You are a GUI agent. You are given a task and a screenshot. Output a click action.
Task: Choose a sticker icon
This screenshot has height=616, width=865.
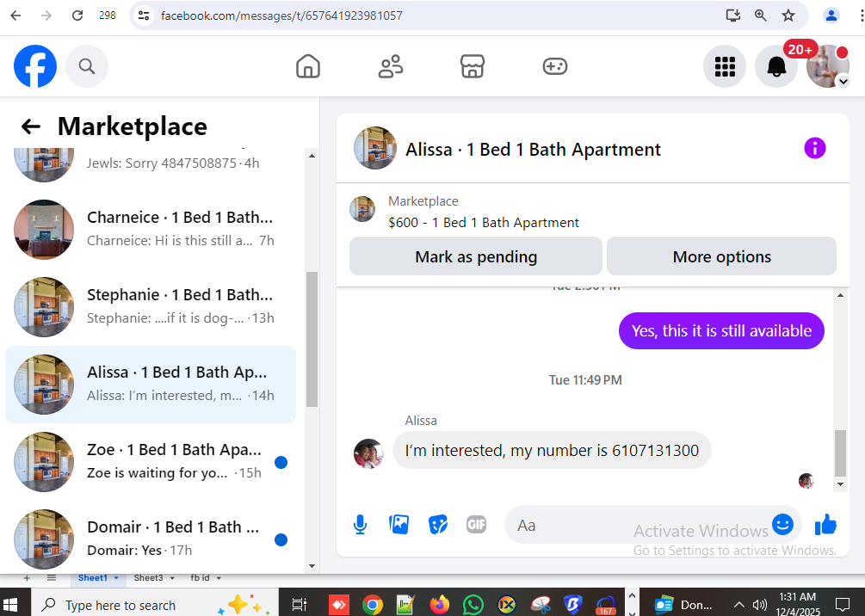(x=438, y=525)
